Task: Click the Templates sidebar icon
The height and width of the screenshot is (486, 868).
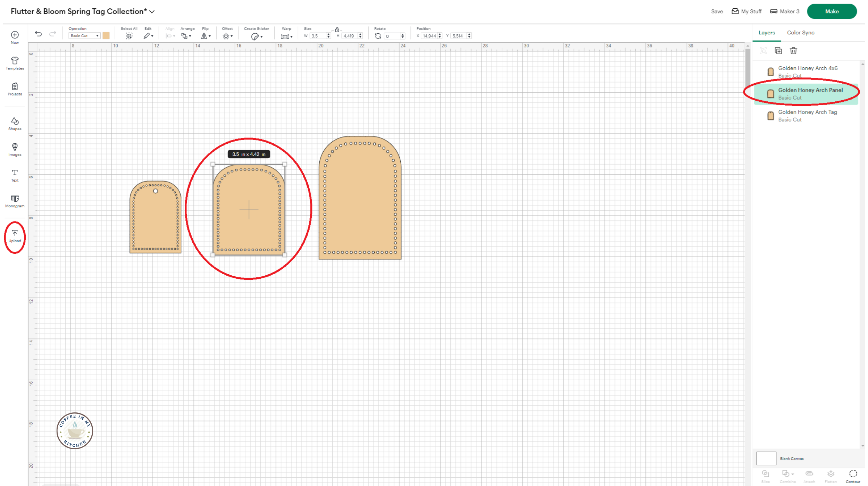Action: (15, 63)
